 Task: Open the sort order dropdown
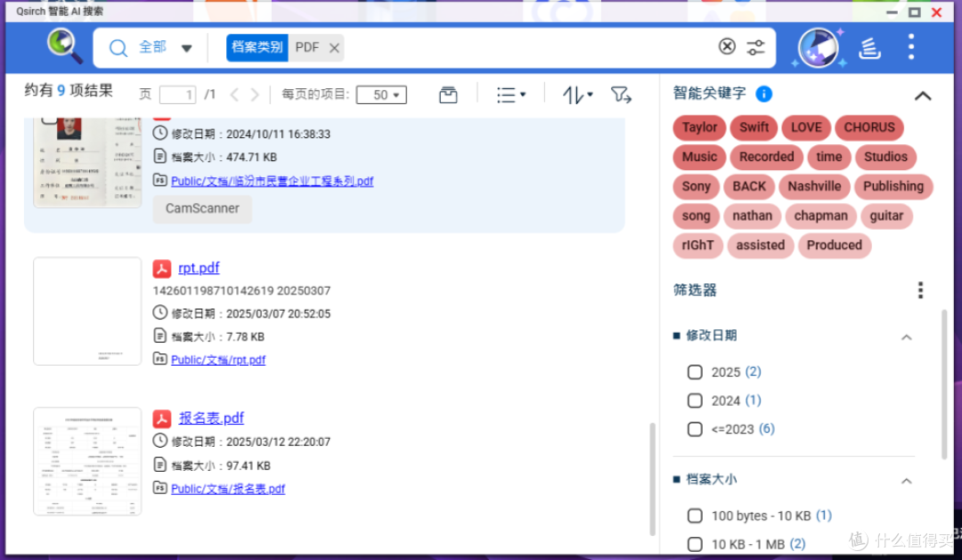[577, 94]
